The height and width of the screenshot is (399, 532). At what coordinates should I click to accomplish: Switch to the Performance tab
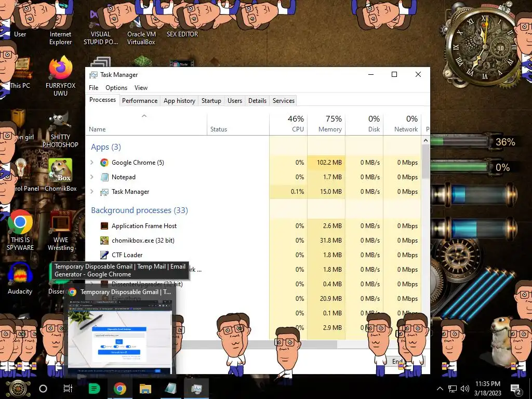140,101
